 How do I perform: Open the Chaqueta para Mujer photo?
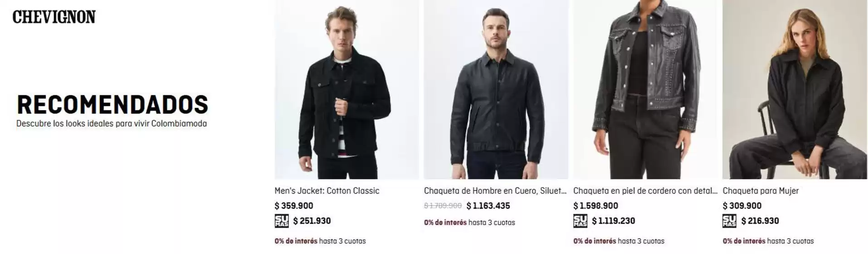point(795,89)
